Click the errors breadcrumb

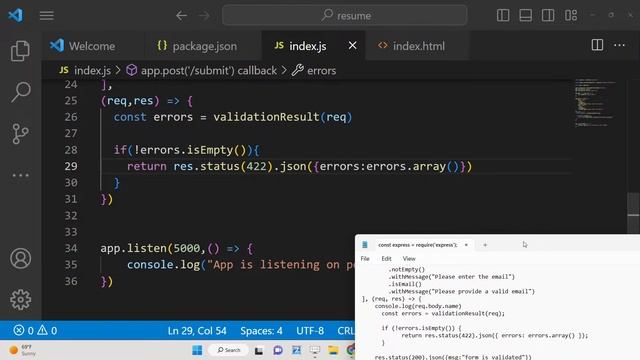tap(314, 71)
